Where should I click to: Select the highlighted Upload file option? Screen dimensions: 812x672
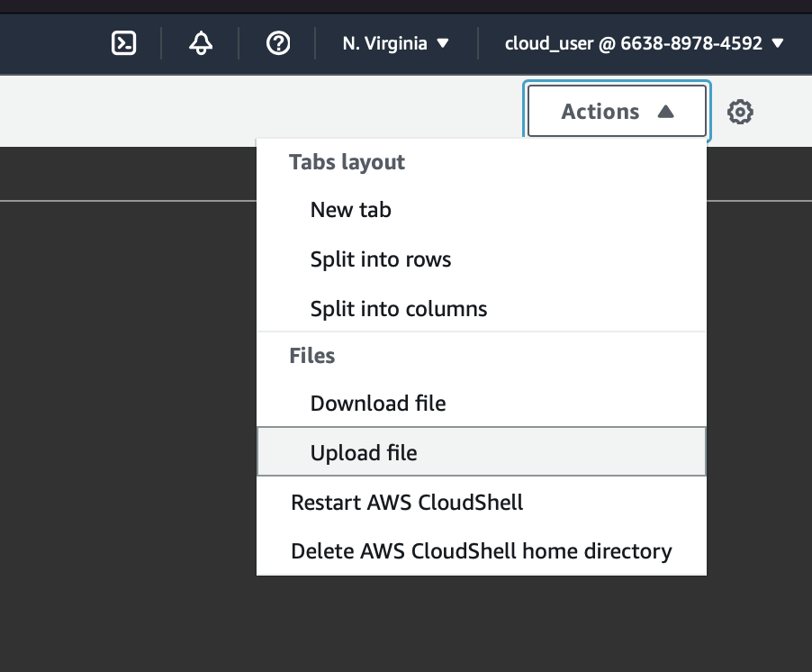pos(364,452)
